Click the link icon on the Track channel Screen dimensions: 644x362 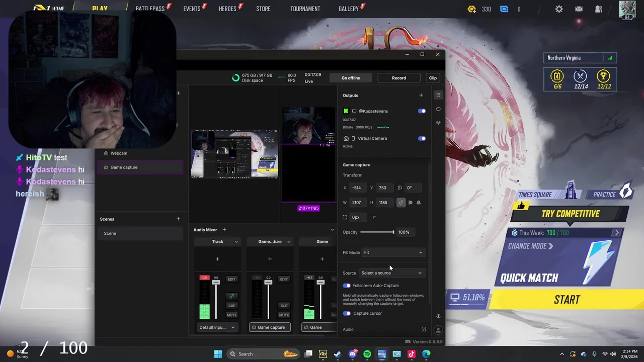click(x=231, y=296)
